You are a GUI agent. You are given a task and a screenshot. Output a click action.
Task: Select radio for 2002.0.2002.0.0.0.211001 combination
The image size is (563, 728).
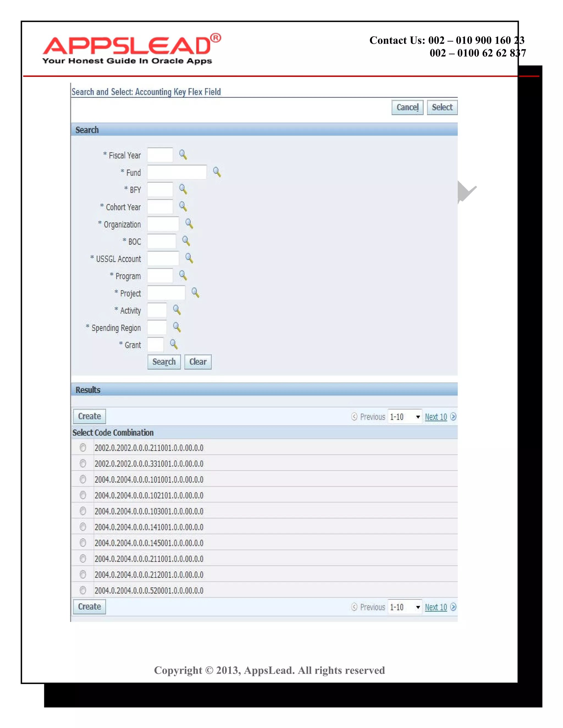(x=83, y=447)
